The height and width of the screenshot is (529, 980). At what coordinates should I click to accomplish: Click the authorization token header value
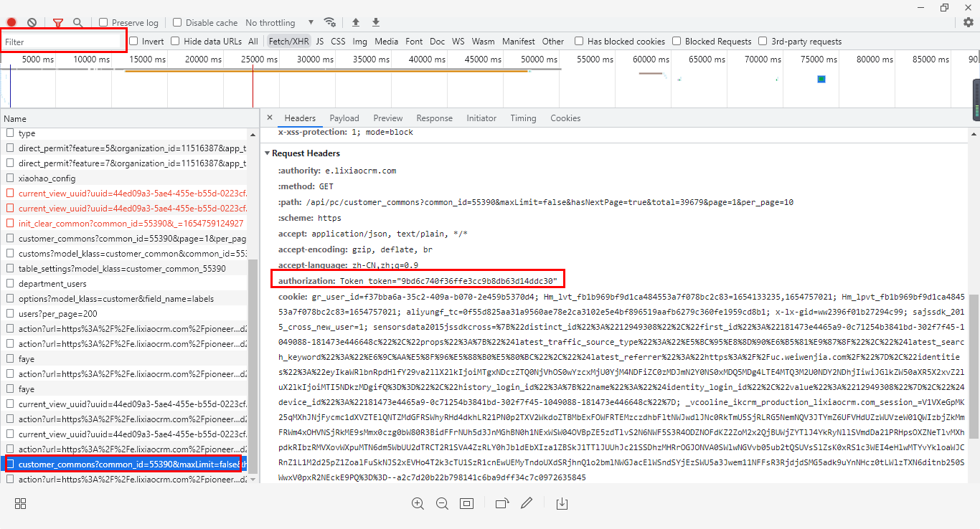[448, 281]
